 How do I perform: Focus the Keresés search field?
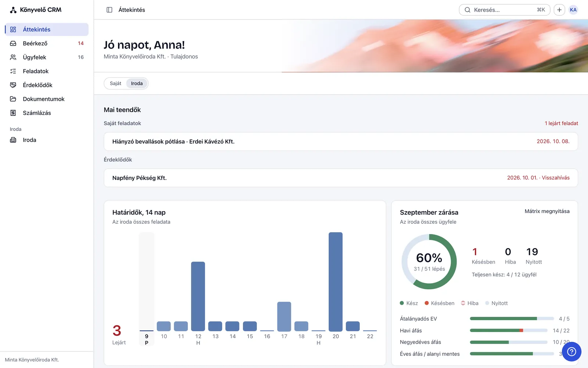coord(505,10)
